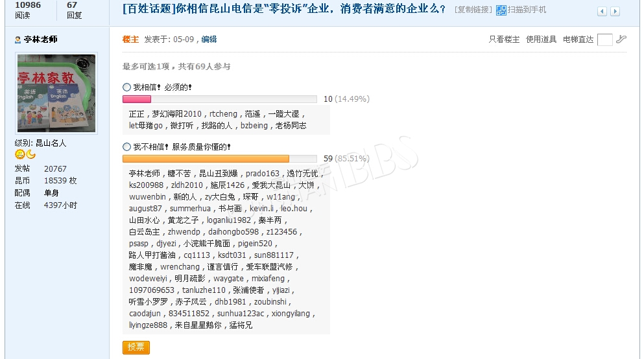Copy the thread link via 复制链接

click(473, 10)
